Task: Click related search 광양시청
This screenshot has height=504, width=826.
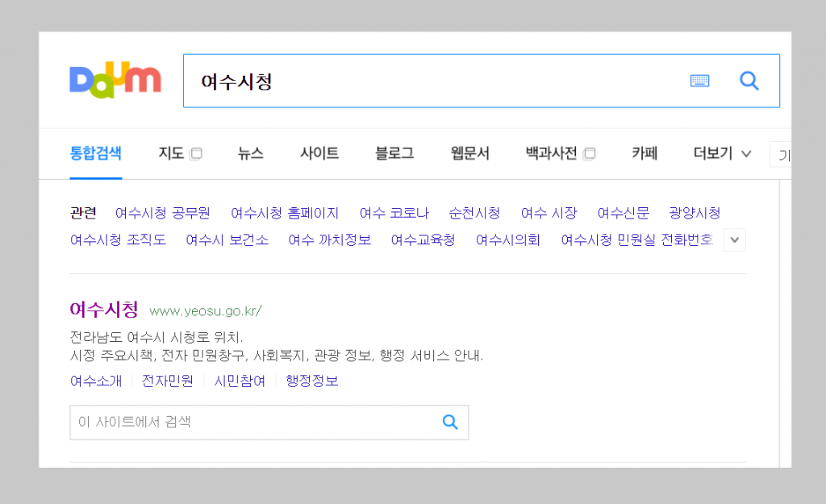Action: point(695,213)
